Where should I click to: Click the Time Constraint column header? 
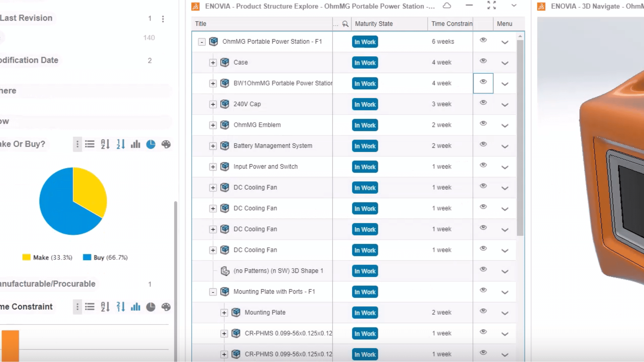coord(450,24)
